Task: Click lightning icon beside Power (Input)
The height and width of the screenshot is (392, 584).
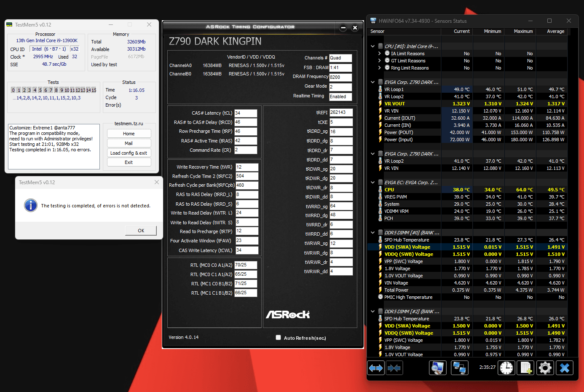Action: point(380,140)
